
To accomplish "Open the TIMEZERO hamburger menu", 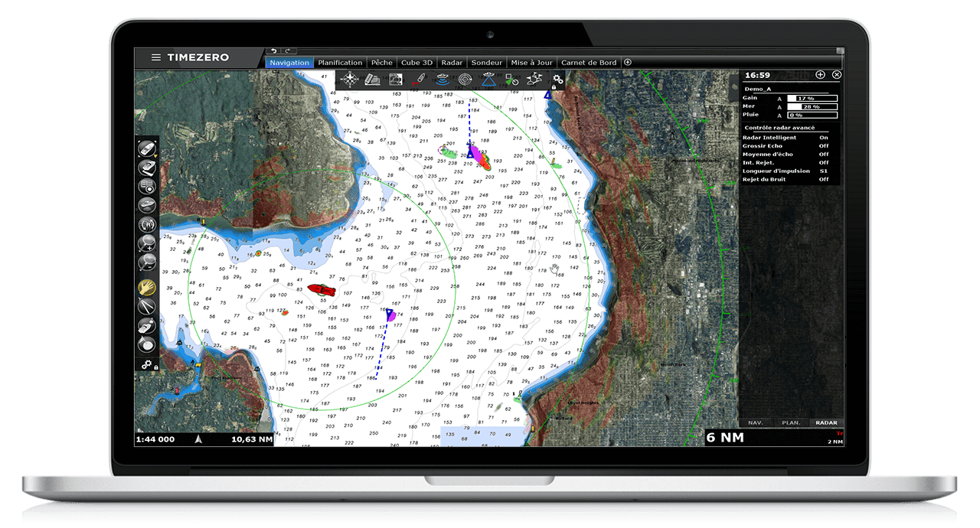I will 156,57.
